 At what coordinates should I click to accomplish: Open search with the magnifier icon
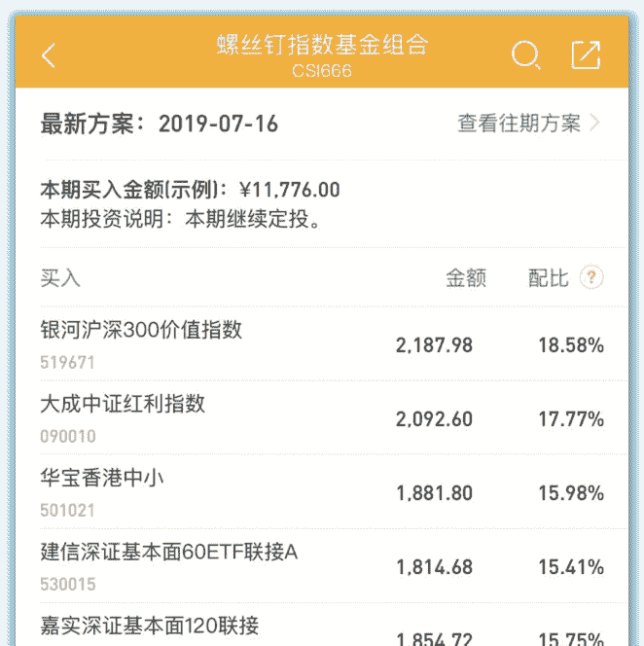pyautogui.click(x=525, y=55)
